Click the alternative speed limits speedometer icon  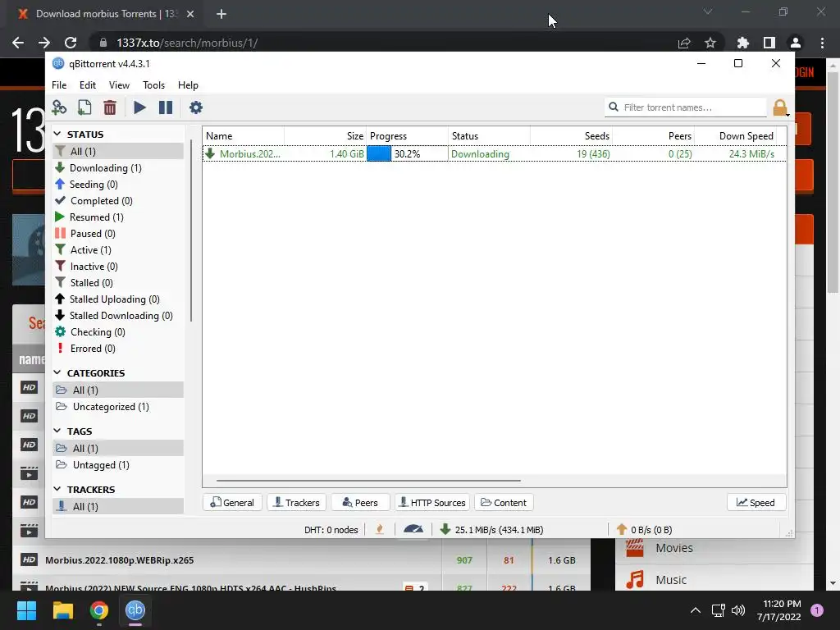[x=413, y=529]
